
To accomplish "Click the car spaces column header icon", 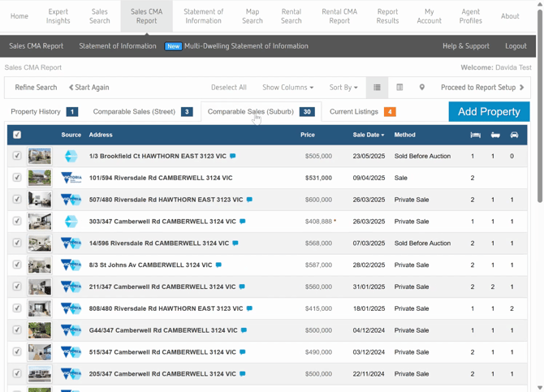I will click(x=514, y=135).
